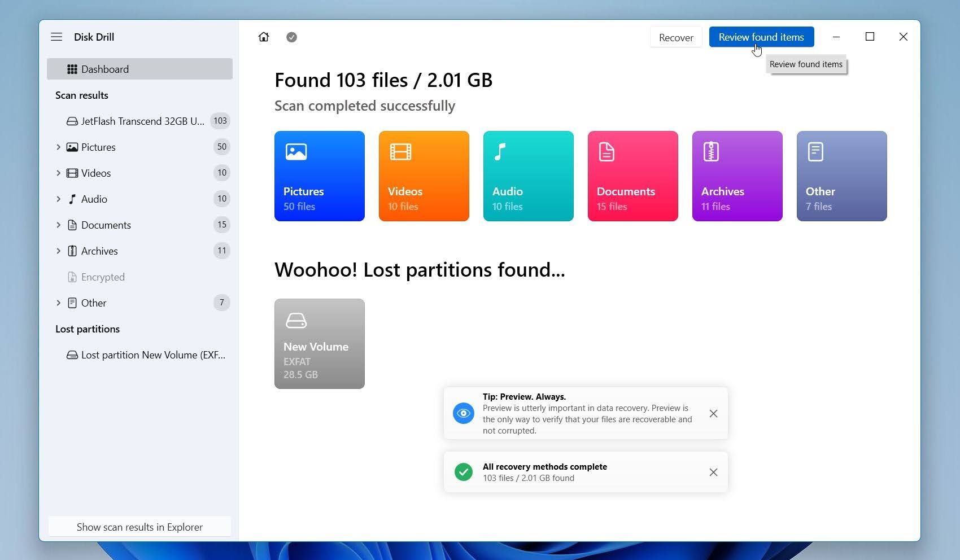Open the teal Audio 10 files card
Viewport: 960px width, 560px height.
[529, 176]
